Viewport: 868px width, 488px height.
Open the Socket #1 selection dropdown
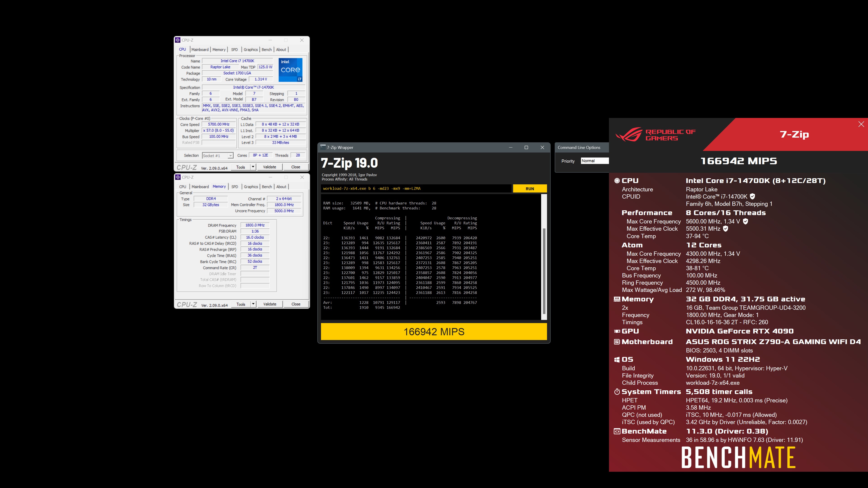pos(218,156)
